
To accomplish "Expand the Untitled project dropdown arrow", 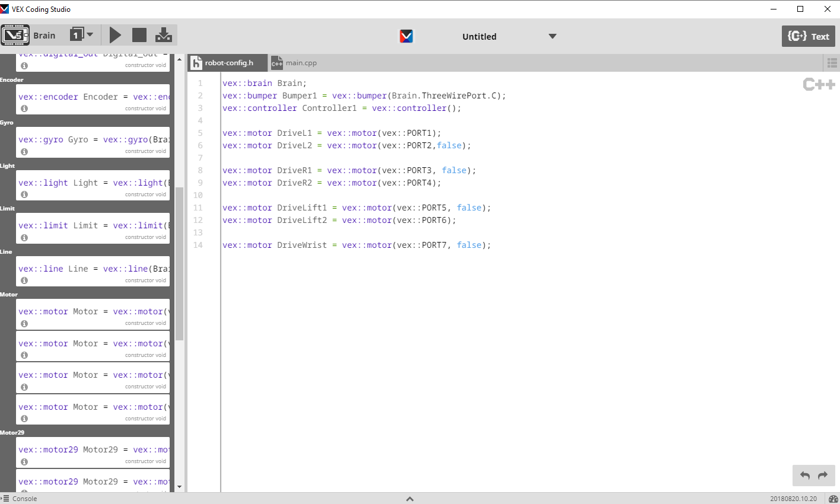I will [552, 36].
